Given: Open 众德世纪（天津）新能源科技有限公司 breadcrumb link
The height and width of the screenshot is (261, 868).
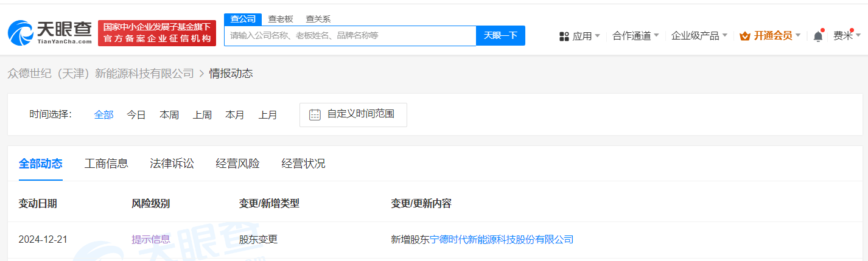Looking at the screenshot, I should (100, 74).
